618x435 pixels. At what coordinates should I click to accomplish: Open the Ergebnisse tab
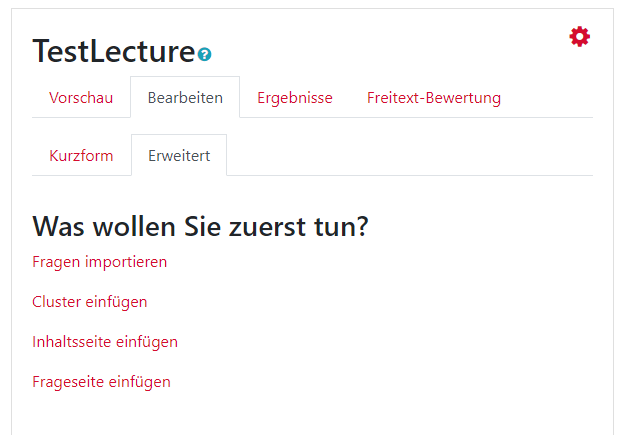295,98
